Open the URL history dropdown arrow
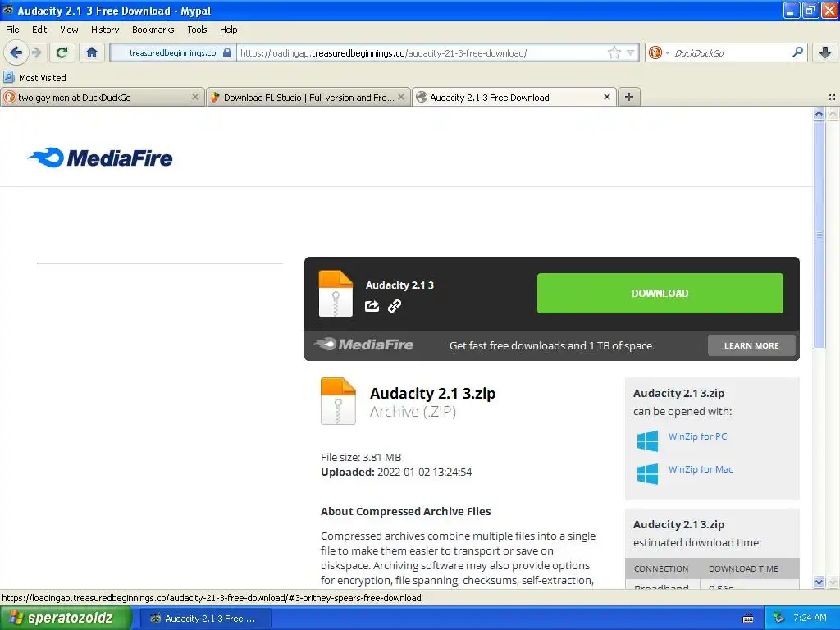 (x=631, y=52)
